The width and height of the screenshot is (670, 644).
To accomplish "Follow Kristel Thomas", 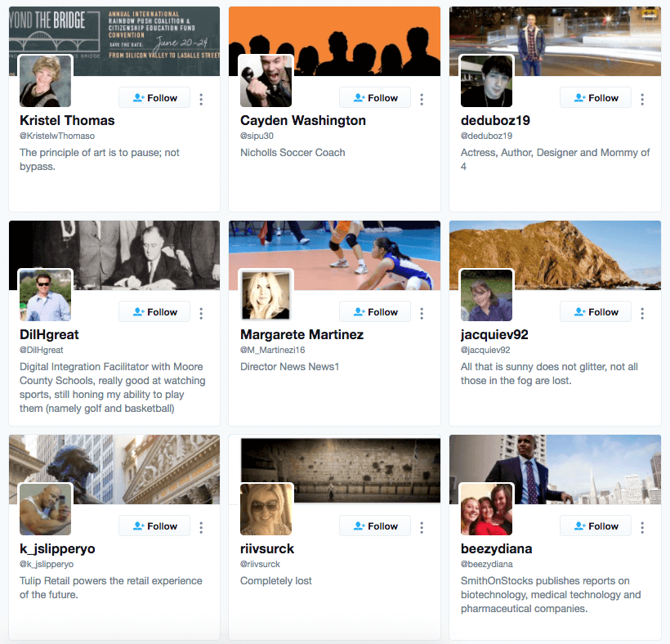I will point(154,98).
